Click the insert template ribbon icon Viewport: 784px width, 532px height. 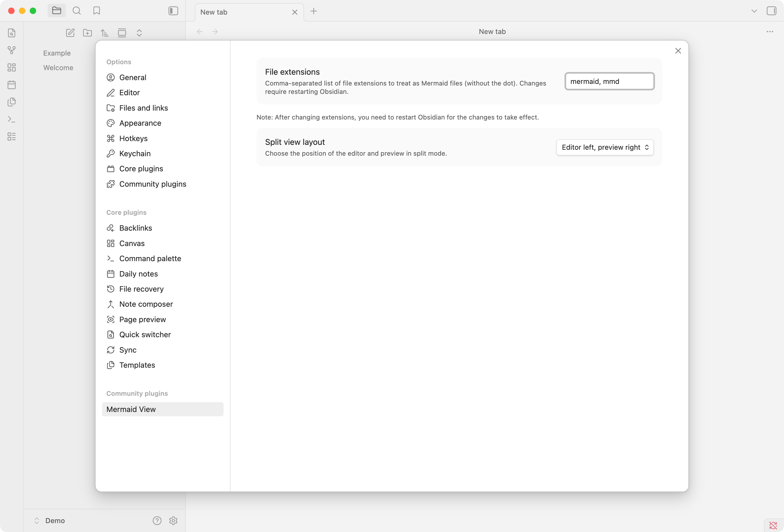(11, 102)
